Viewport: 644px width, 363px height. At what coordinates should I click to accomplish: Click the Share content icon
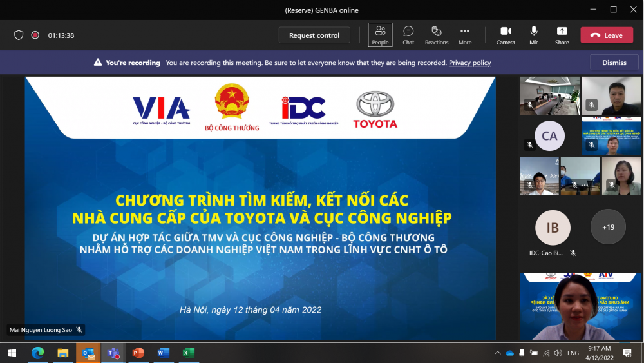click(562, 35)
